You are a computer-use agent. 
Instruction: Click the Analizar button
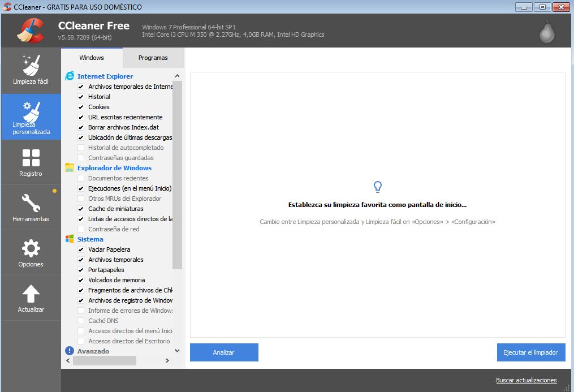coord(224,352)
